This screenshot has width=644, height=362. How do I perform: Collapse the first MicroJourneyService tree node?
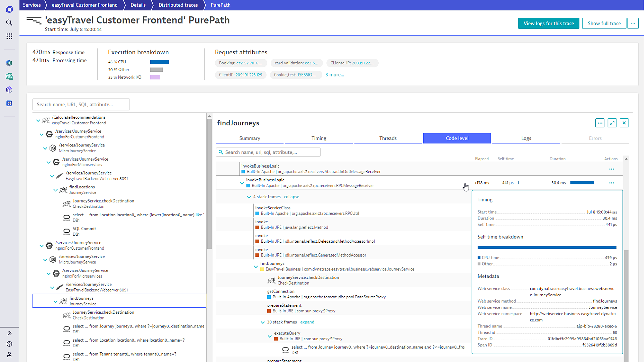45,148
